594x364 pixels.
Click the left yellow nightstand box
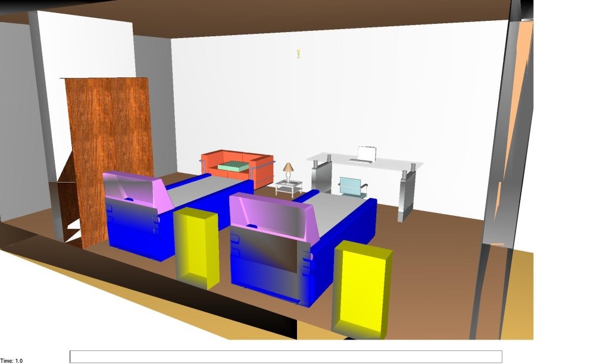tap(196, 247)
